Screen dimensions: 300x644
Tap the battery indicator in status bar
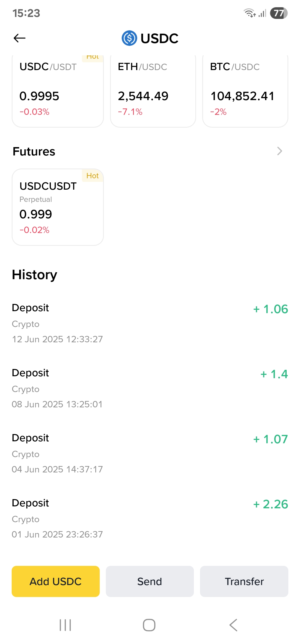pyautogui.click(x=279, y=13)
